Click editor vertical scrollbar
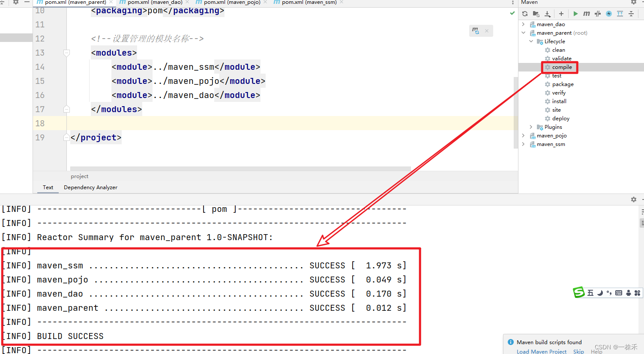The image size is (644, 354). [516, 113]
